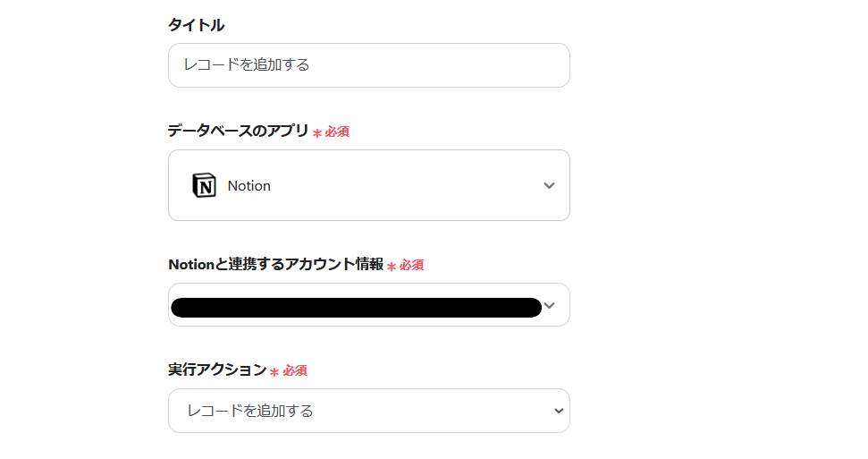Click the red asterisk beside Notionと連携するアカウント情報
Image resolution: width=868 pixels, height=459 pixels.
(391, 267)
